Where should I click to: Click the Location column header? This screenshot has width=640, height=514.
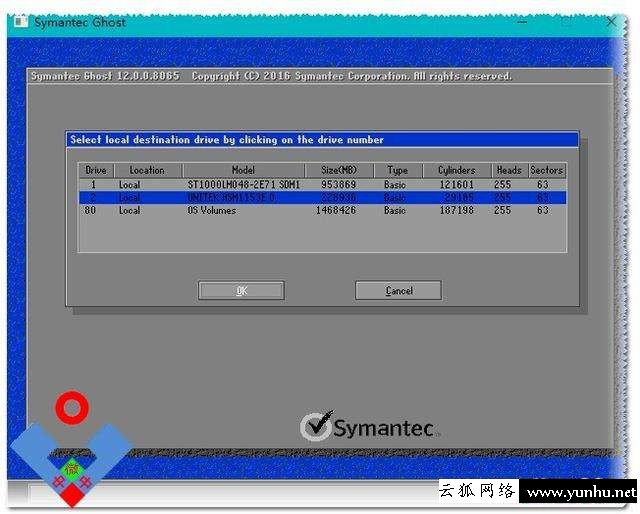point(148,170)
